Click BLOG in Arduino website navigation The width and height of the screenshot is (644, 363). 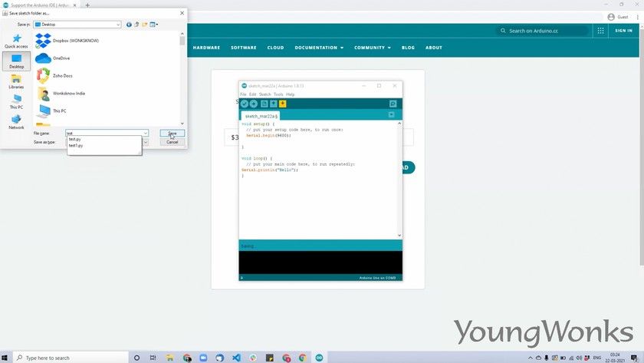coord(408,48)
